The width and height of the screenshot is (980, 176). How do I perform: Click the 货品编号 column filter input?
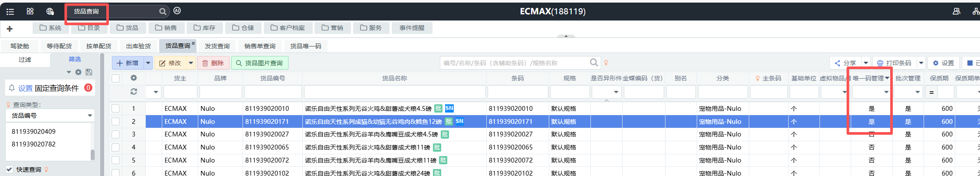[273, 92]
